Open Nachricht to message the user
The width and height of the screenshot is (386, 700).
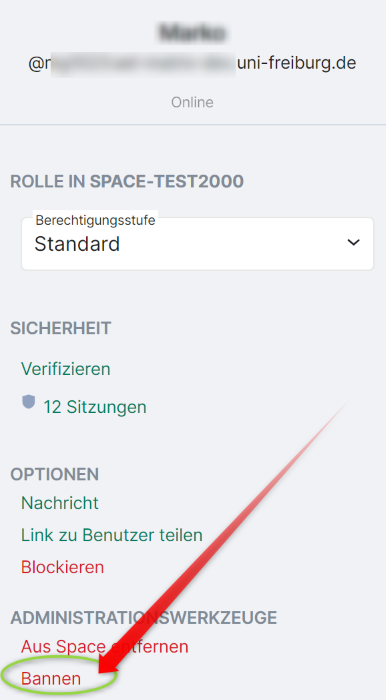[x=60, y=503]
